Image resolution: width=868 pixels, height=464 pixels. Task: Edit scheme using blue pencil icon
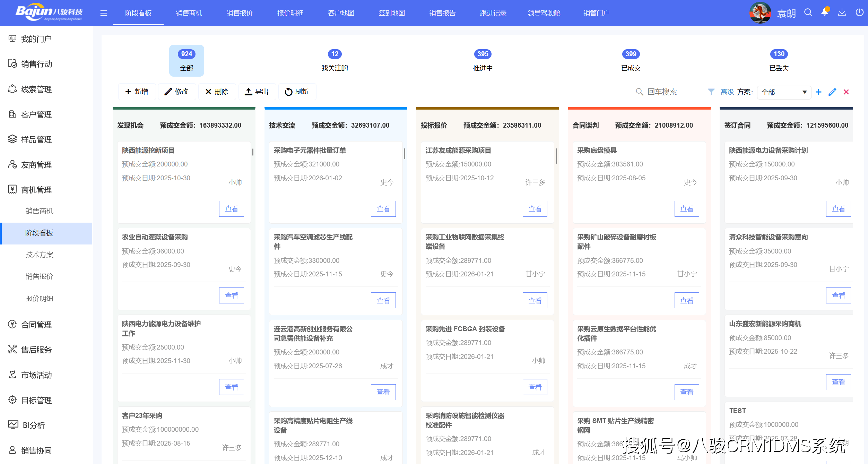(832, 92)
